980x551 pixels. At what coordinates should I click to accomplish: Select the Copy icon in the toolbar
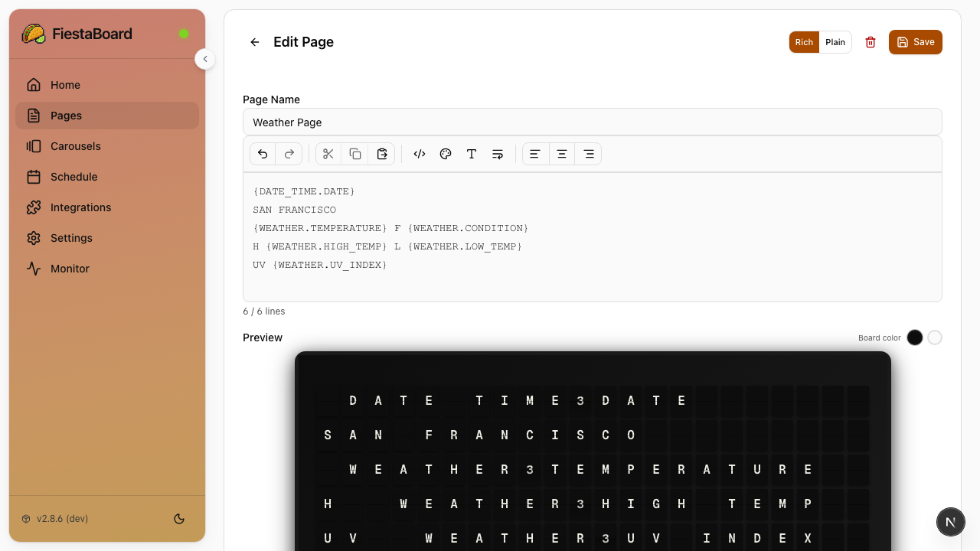(x=354, y=154)
